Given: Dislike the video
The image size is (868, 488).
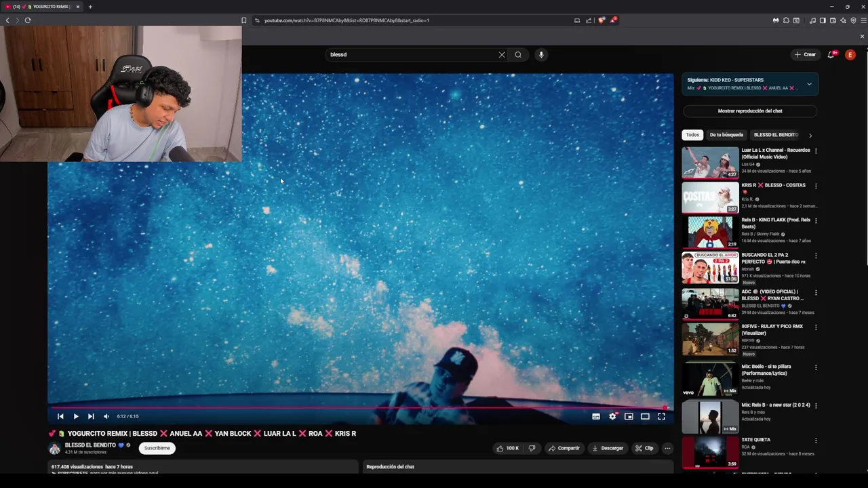Looking at the screenshot, I should click(532, 448).
